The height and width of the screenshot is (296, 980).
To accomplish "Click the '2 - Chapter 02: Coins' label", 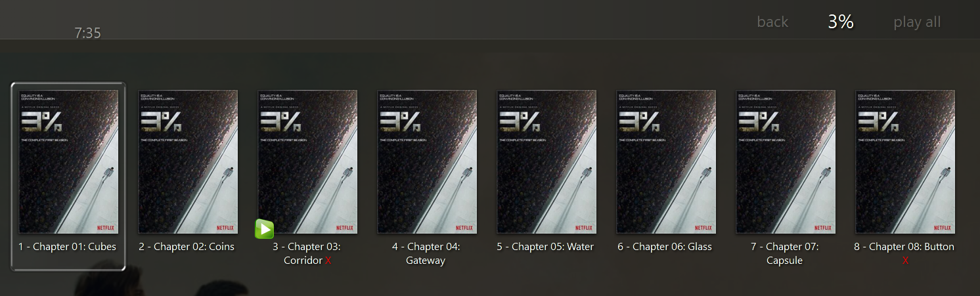I will click(187, 247).
